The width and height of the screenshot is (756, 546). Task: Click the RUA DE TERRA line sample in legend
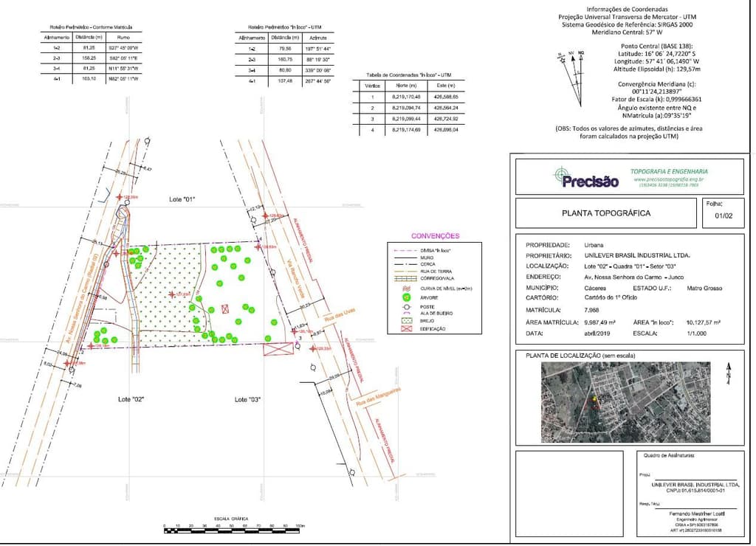(405, 272)
